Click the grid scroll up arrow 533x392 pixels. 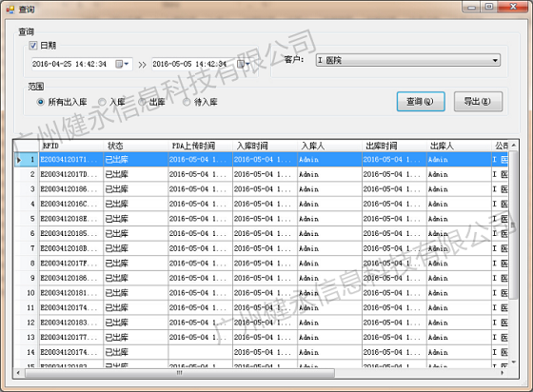tap(514, 145)
